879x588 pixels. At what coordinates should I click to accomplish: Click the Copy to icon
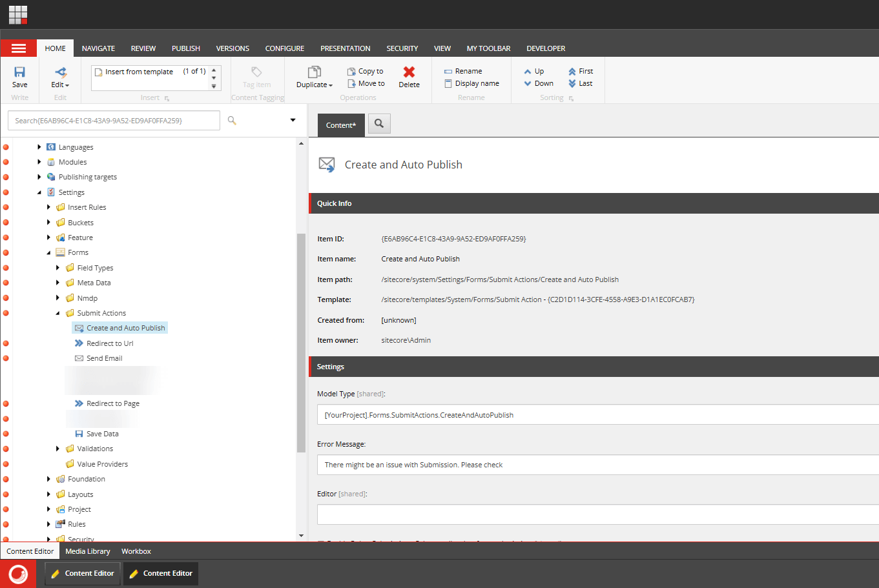[x=351, y=72]
